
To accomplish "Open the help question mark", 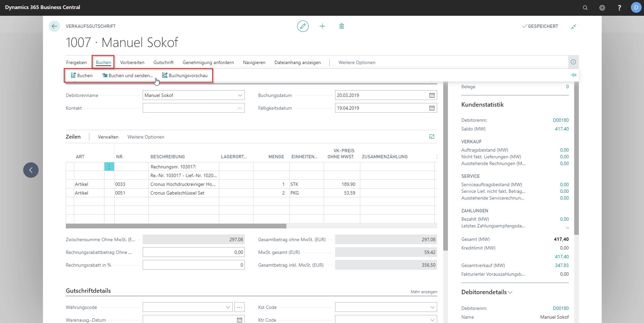I will pyautogui.click(x=619, y=8).
